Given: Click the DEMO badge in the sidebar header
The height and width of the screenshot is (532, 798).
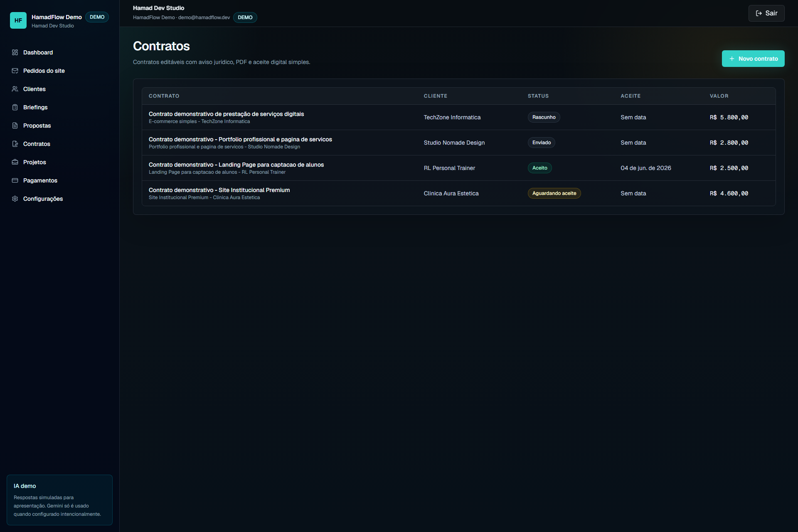Looking at the screenshot, I should click(x=97, y=17).
